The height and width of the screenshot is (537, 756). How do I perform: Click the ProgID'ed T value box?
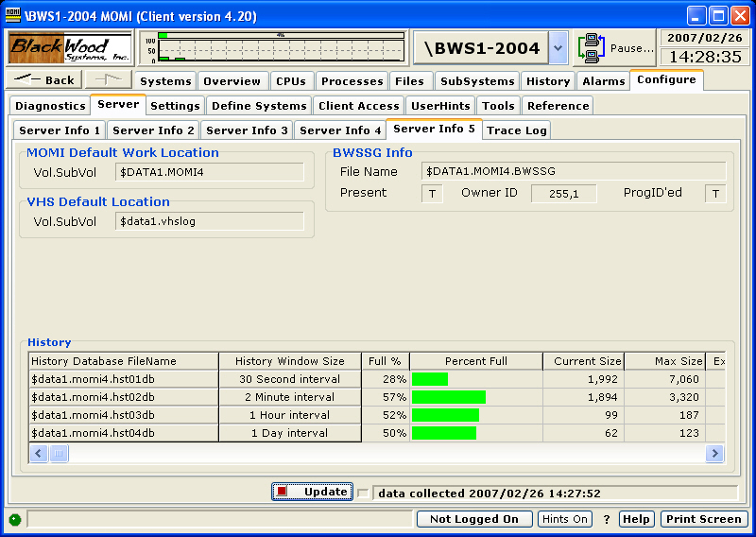(x=715, y=194)
